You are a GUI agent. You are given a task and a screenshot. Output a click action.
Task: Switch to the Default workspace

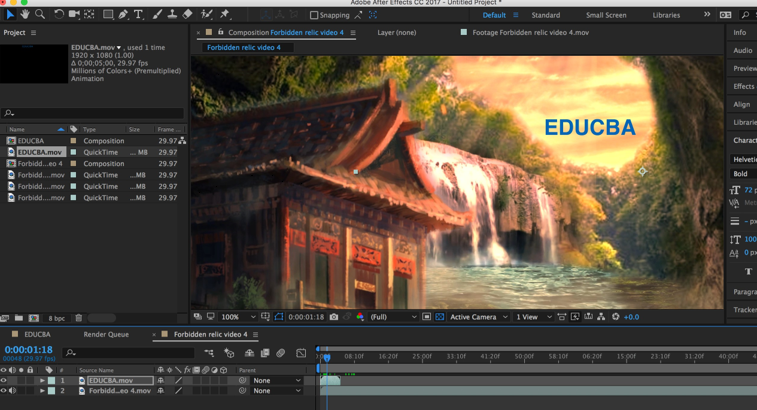pyautogui.click(x=494, y=15)
